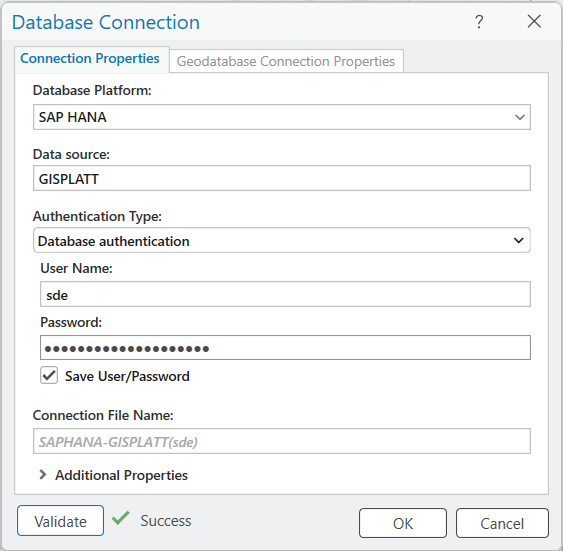Click the Connection File Name field
This screenshot has height=551, width=563.
[x=282, y=441]
